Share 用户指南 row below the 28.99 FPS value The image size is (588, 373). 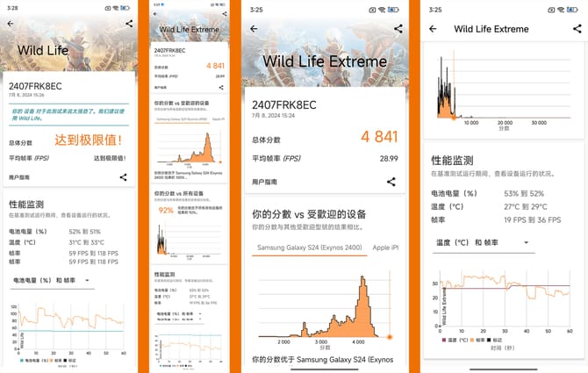pos(391,182)
